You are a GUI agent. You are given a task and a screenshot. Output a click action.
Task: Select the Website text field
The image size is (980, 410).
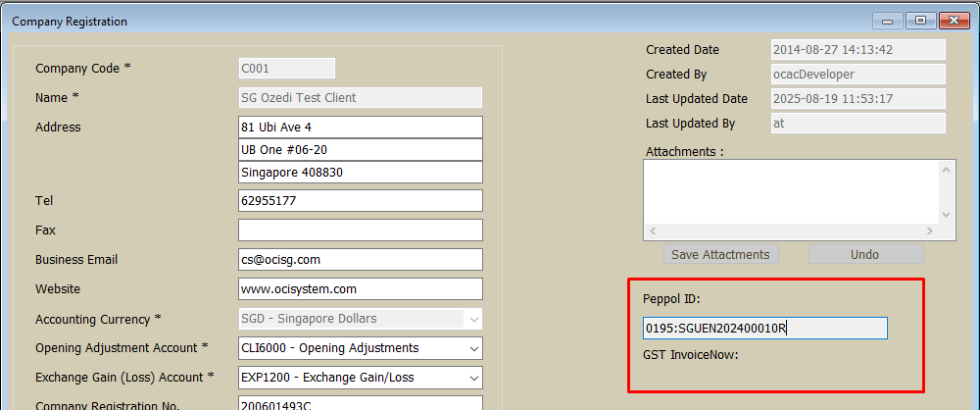click(x=360, y=289)
